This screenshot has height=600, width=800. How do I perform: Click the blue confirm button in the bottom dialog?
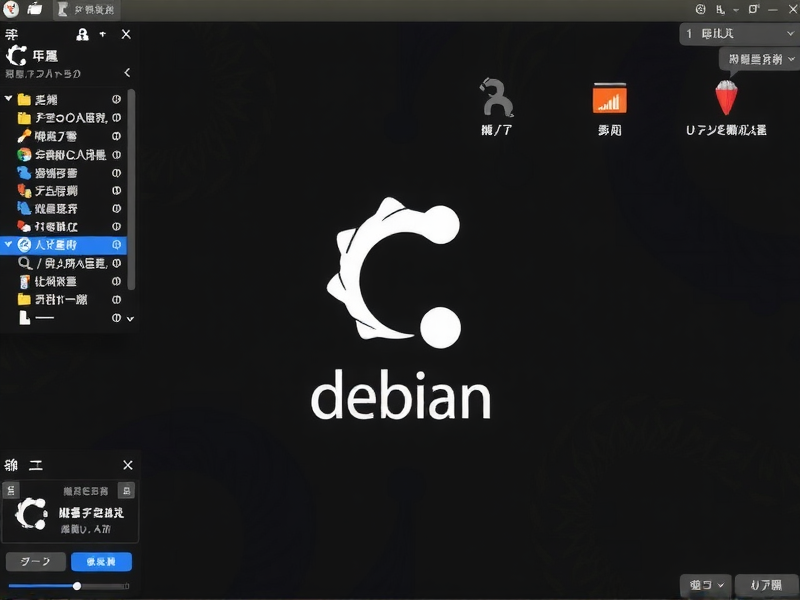click(x=100, y=561)
